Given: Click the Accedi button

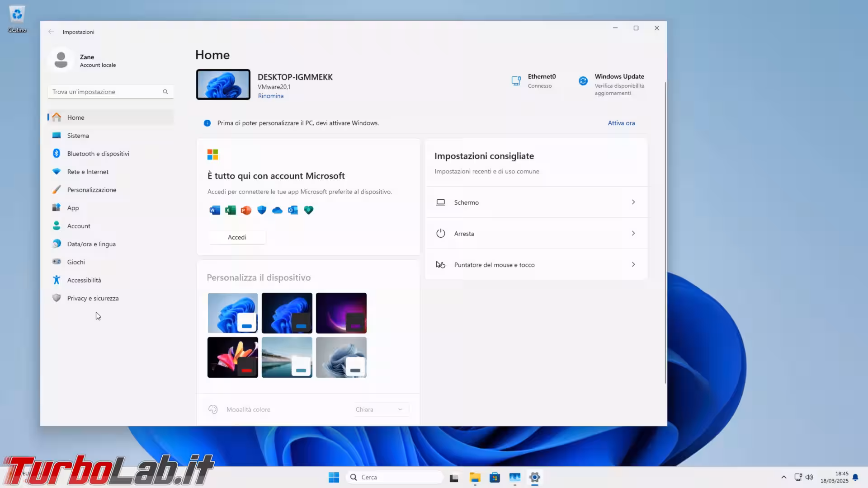Looking at the screenshot, I should [237, 237].
